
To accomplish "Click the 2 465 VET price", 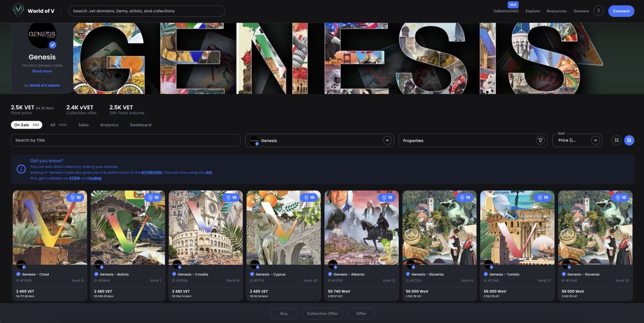I will click(25, 291).
